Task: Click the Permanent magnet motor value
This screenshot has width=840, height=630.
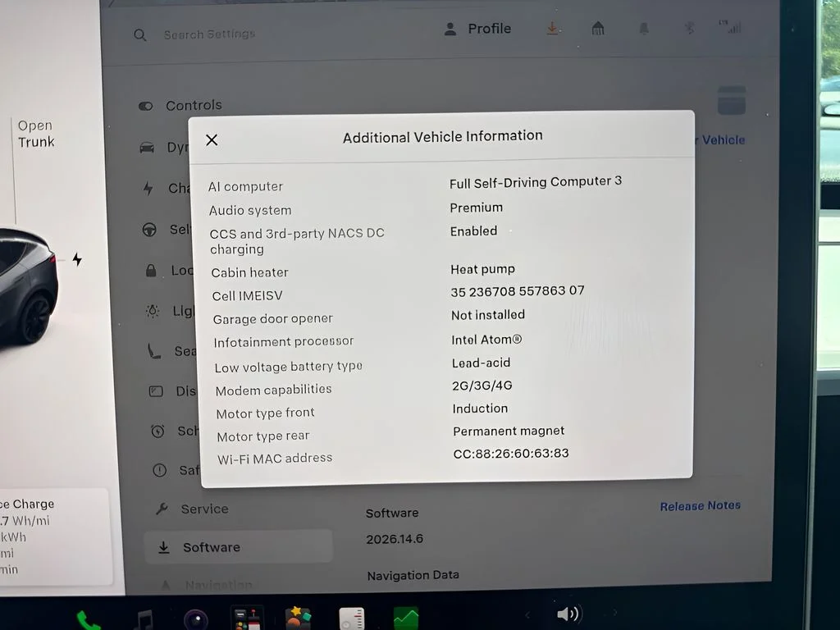Action: [509, 431]
